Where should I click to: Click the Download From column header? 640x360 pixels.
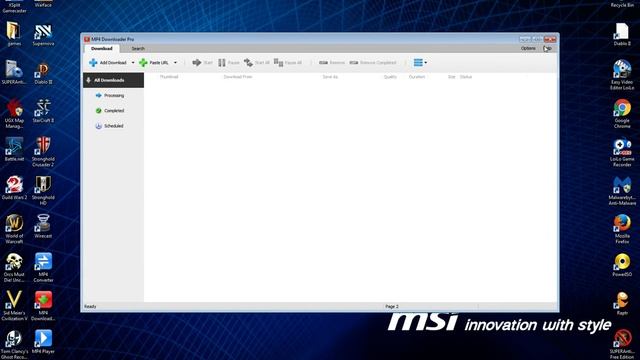238,77
